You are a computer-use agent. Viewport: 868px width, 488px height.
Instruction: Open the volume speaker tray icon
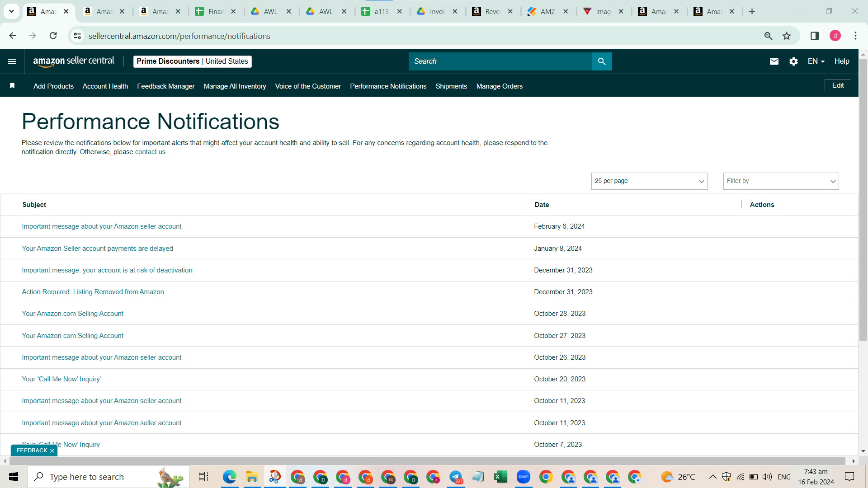click(x=767, y=477)
